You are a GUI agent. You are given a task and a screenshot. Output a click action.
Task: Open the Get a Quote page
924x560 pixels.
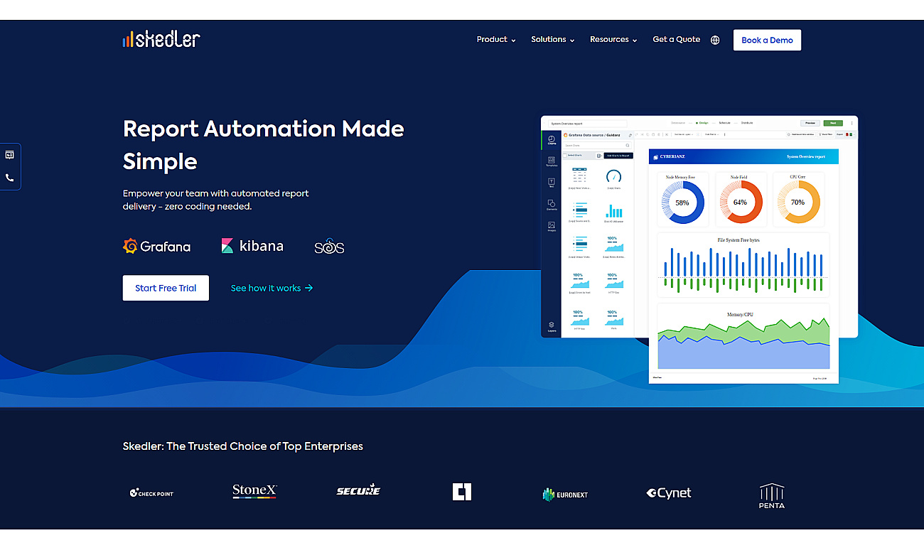(677, 40)
